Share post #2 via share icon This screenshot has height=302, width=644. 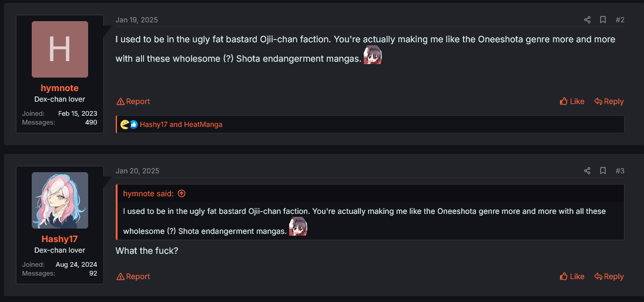(x=587, y=20)
